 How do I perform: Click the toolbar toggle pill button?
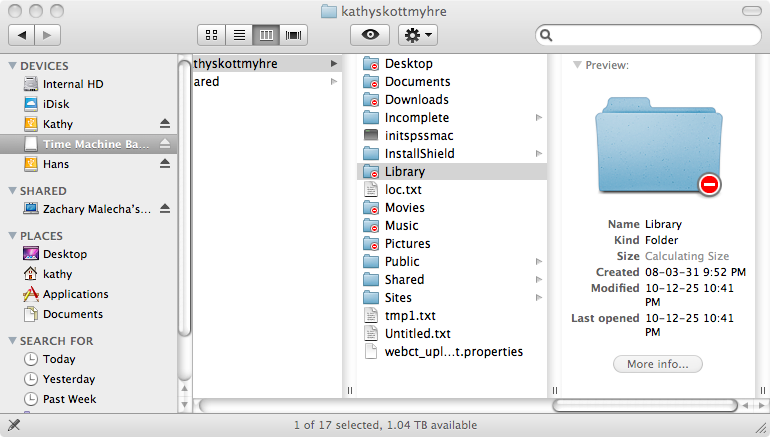coord(751,11)
